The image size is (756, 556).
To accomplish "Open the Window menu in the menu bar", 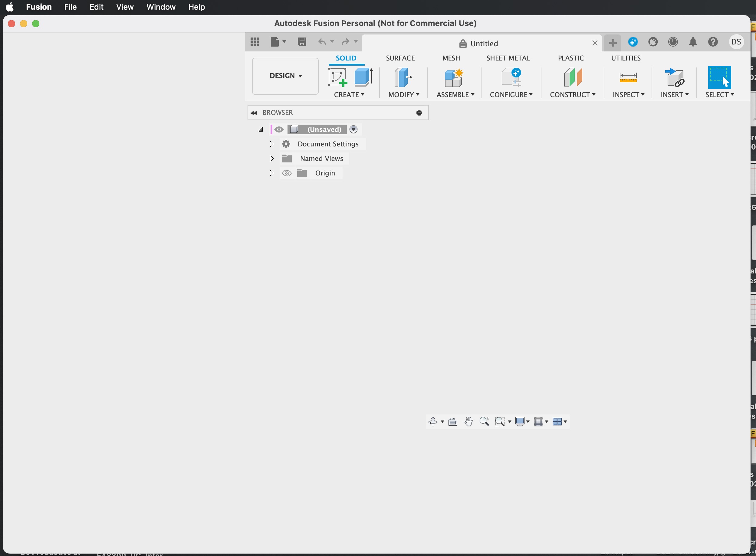I will (x=161, y=7).
